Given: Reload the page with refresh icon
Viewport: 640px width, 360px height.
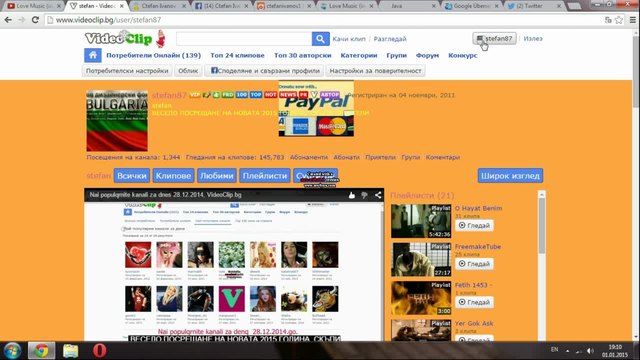Looking at the screenshot, I should (35, 20).
